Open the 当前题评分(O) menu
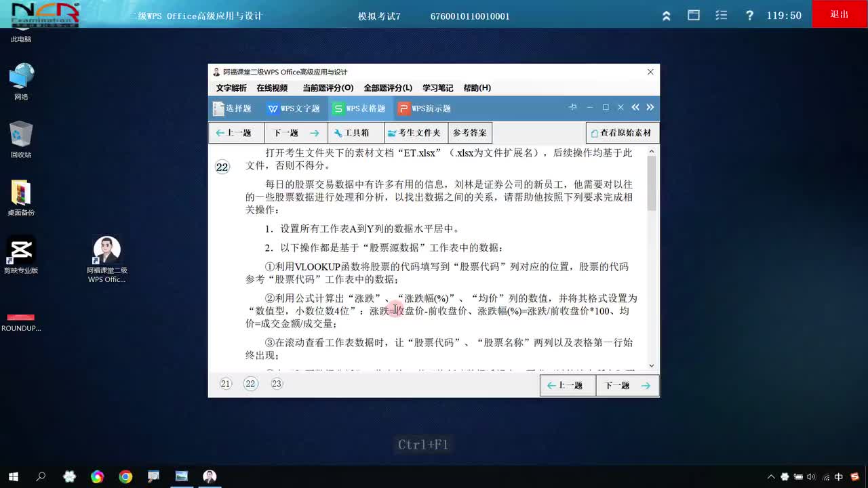The width and height of the screenshot is (868, 488). pyautogui.click(x=328, y=88)
